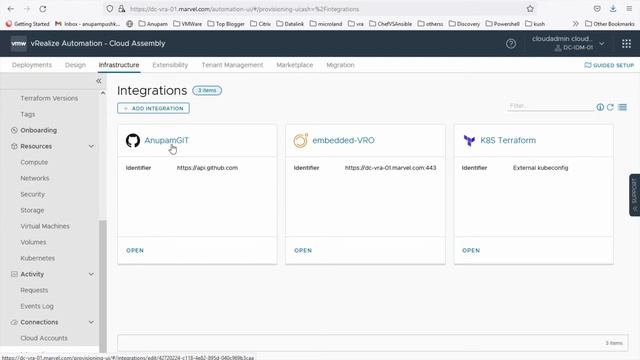Select Compute under Resources
640x360 pixels.
point(34,162)
